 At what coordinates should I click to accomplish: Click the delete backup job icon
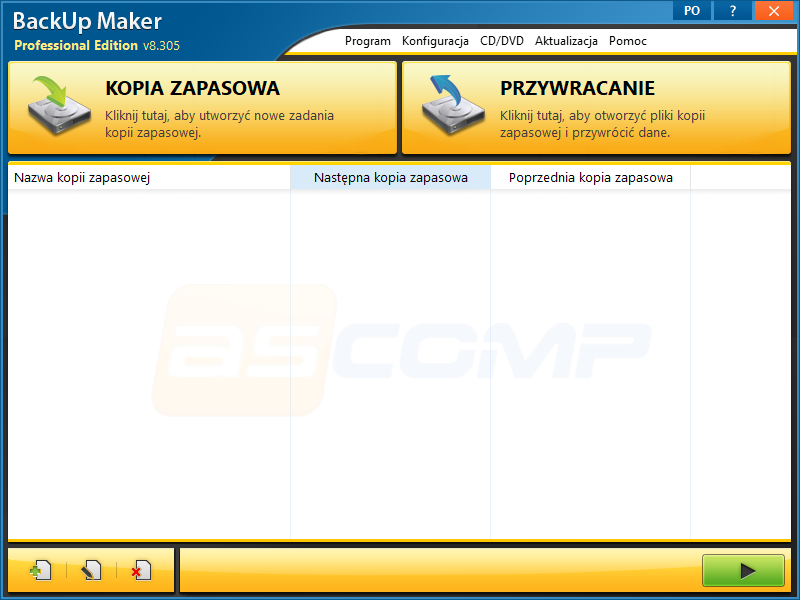141,570
